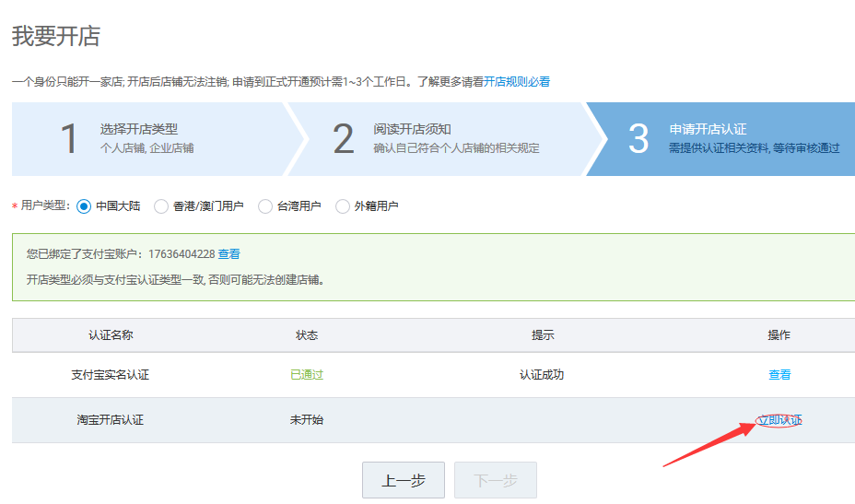The height and width of the screenshot is (504, 855).
Task: Open the 开店规则必看 link
Action: [517, 82]
